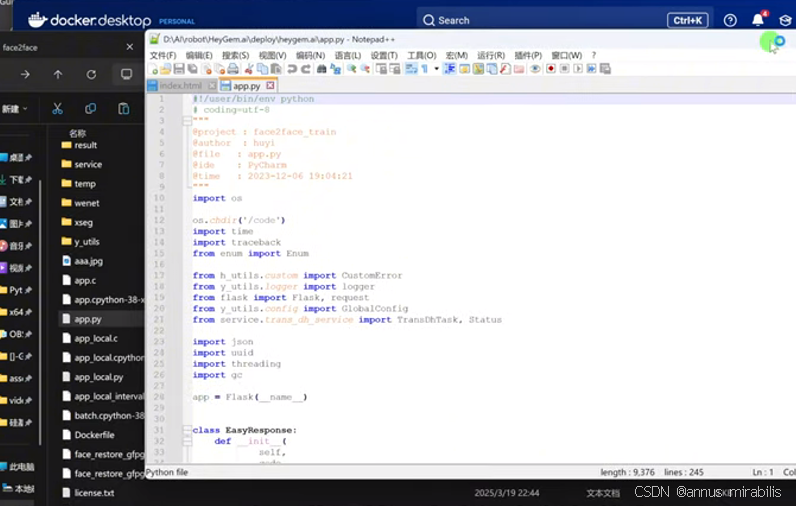
Task: Open the 文件(F) menu in Notepad++
Action: point(163,55)
